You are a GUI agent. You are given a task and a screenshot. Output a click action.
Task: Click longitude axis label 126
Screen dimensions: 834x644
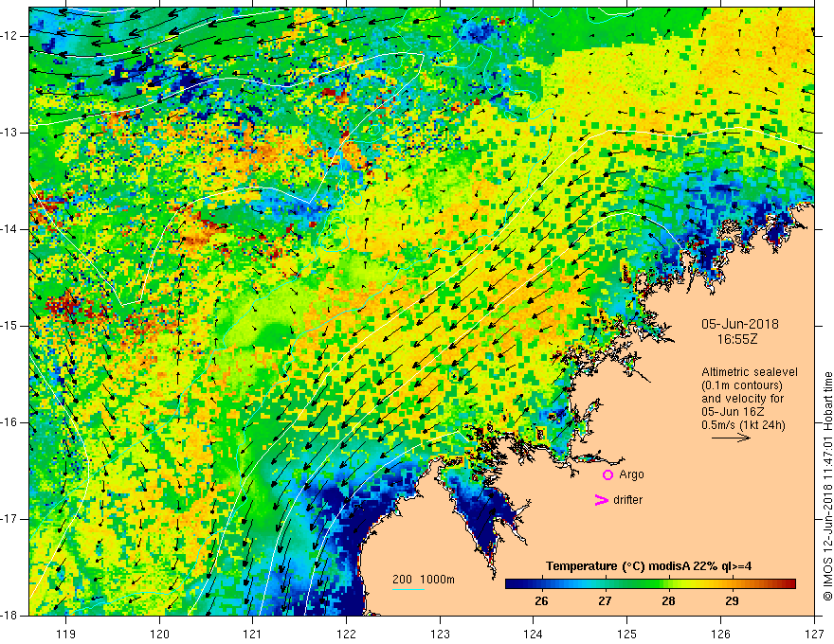720,634
